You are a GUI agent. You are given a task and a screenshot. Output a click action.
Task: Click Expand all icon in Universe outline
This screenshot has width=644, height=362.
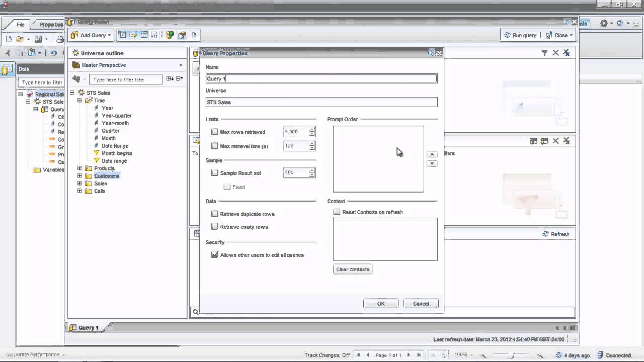(x=170, y=79)
